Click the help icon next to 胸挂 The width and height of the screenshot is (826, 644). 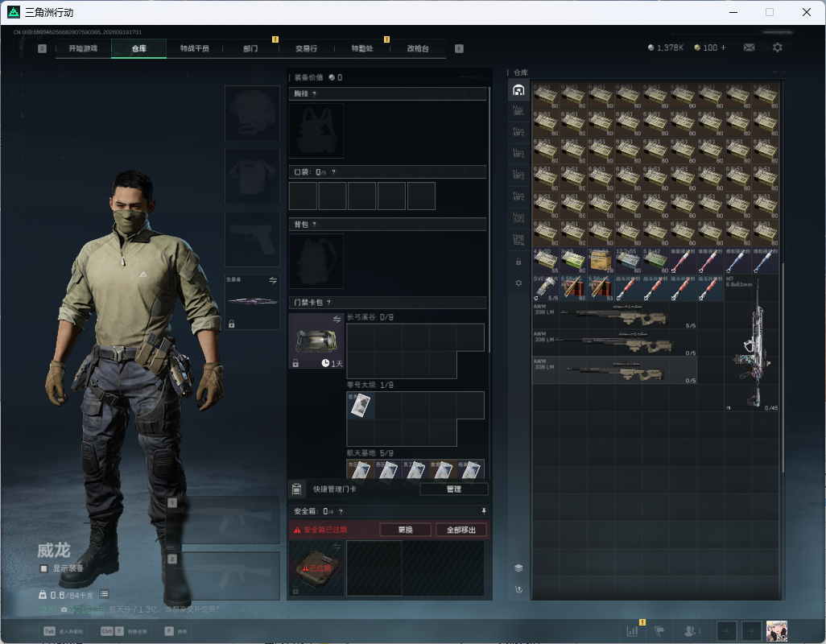tap(315, 93)
